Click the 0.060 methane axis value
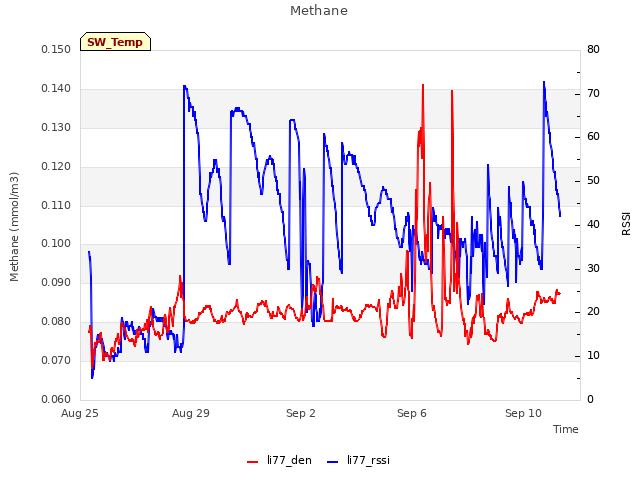 tap(56, 399)
